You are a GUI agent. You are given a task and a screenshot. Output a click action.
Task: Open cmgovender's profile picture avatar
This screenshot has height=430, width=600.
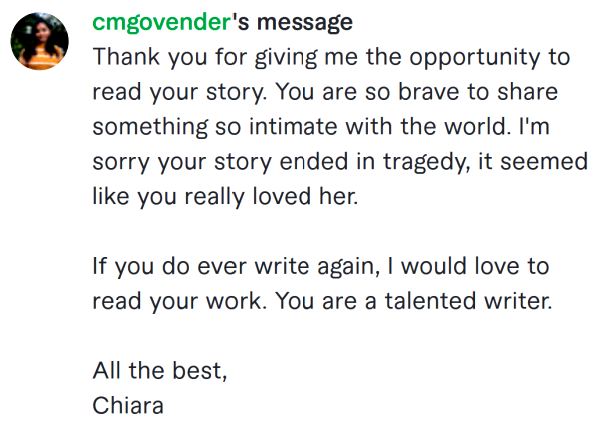(39, 41)
